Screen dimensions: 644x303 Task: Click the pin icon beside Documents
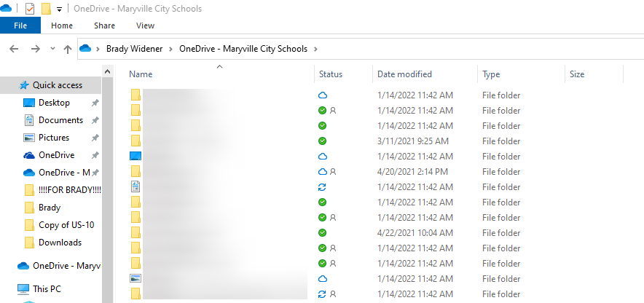pos(95,120)
